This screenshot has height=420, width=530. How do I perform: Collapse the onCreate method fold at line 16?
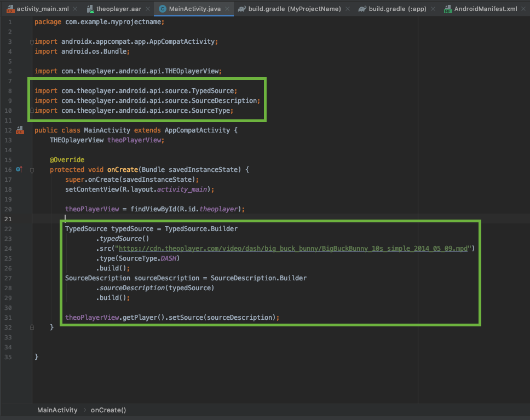point(32,170)
